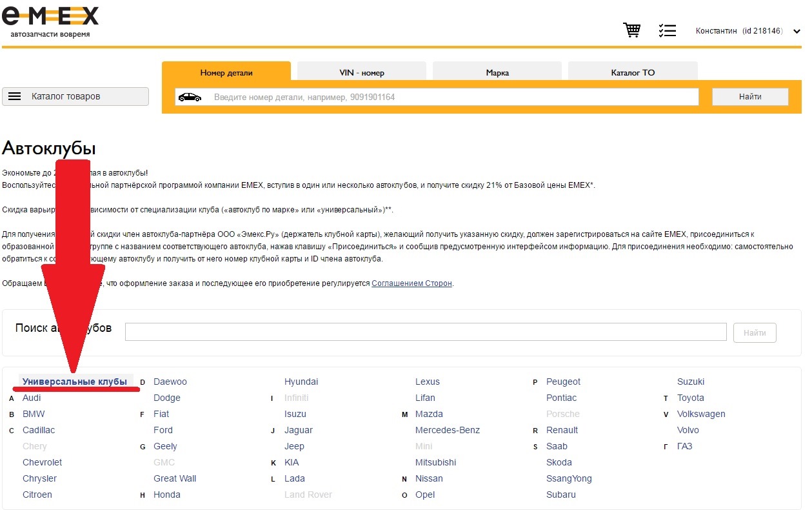Open the Audi club link
Image resolution: width=812 pixels, height=510 pixels.
coord(32,398)
